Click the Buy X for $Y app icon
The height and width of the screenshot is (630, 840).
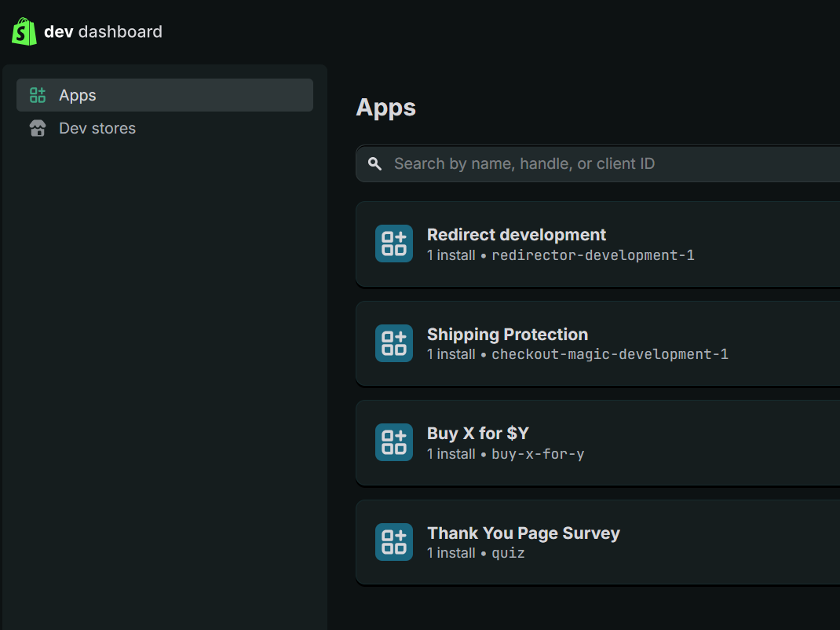pyautogui.click(x=394, y=442)
